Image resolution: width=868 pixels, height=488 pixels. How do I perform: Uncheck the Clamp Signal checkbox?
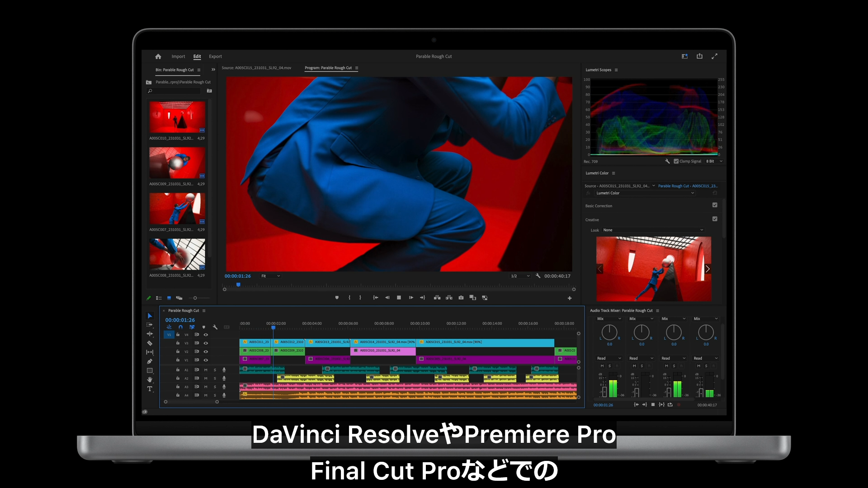[x=676, y=161]
